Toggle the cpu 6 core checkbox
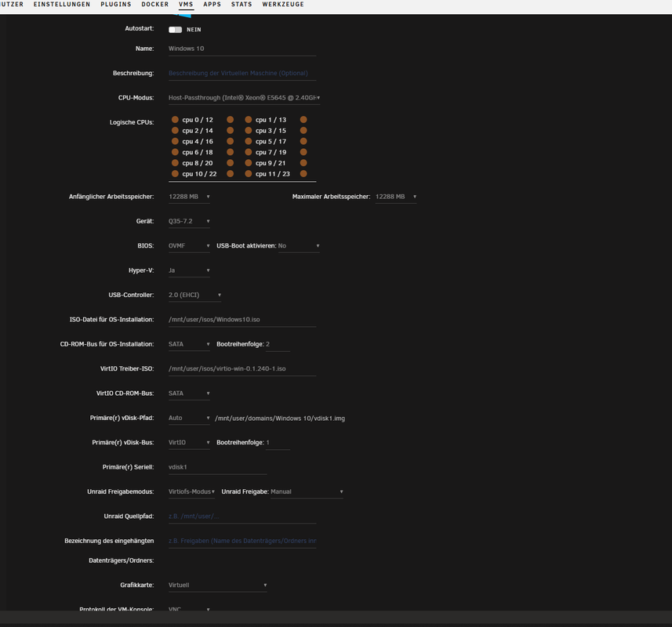 (x=175, y=152)
